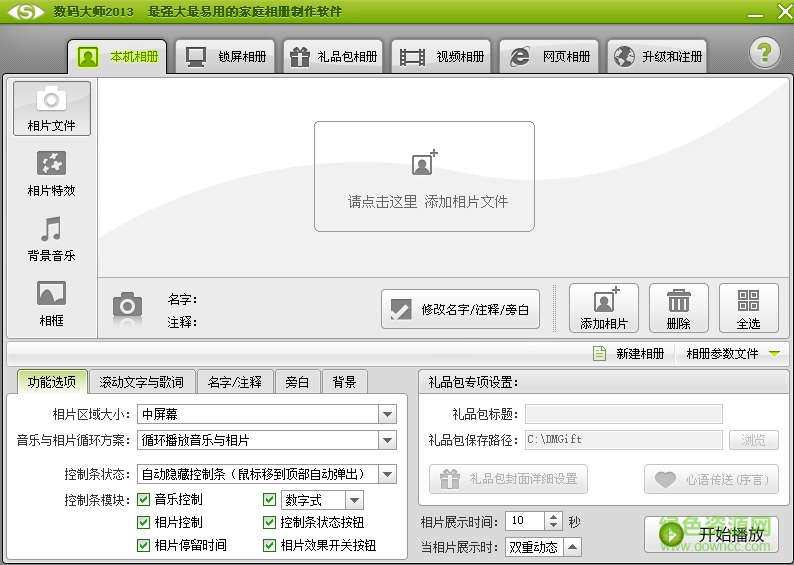The height and width of the screenshot is (565, 794).
Task: Click the 新建相册 new album item
Action: [629, 353]
